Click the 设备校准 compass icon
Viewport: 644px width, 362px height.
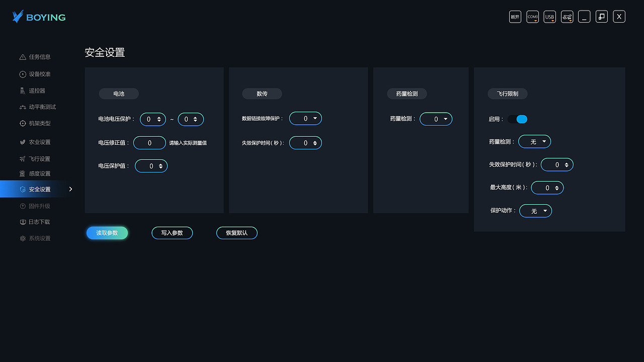(x=23, y=74)
